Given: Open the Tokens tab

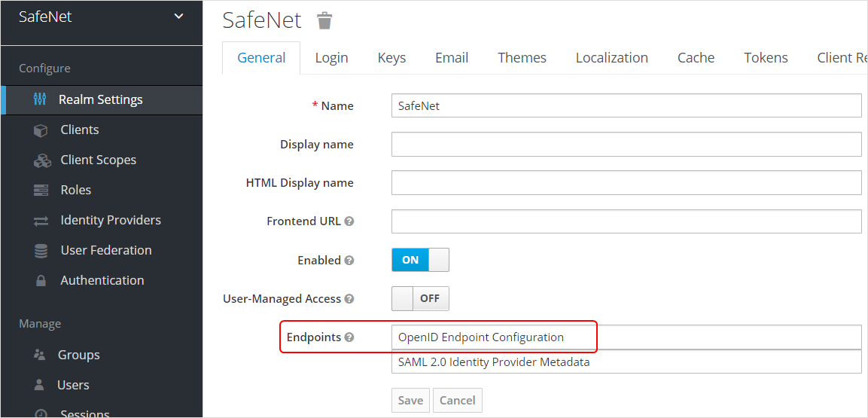Looking at the screenshot, I should 766,58.
